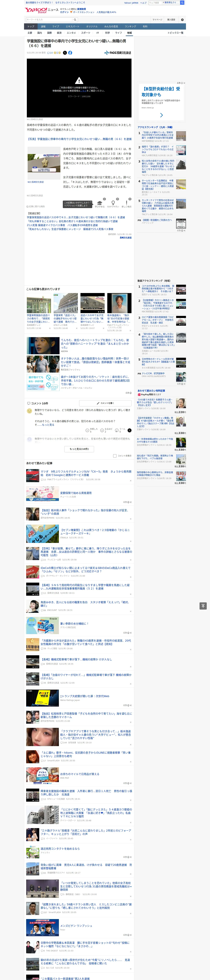Open the トピックス一覧 link
Viewport: 210px width, 980px height.
coord(175,33)
